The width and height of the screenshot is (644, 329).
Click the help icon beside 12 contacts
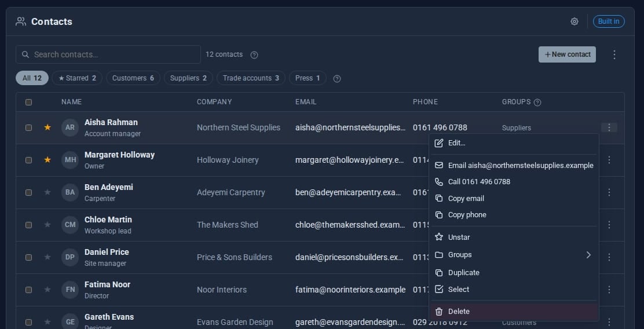coord(254,54)
